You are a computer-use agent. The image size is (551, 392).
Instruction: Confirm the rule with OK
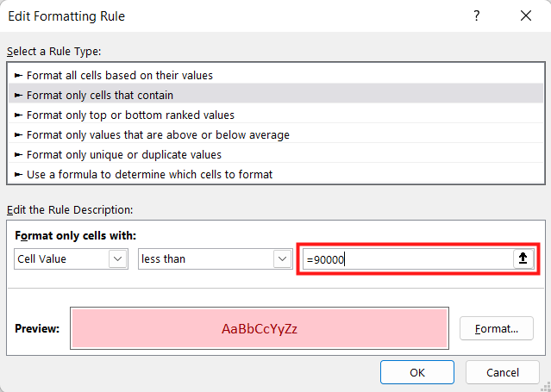coord(417,372)
